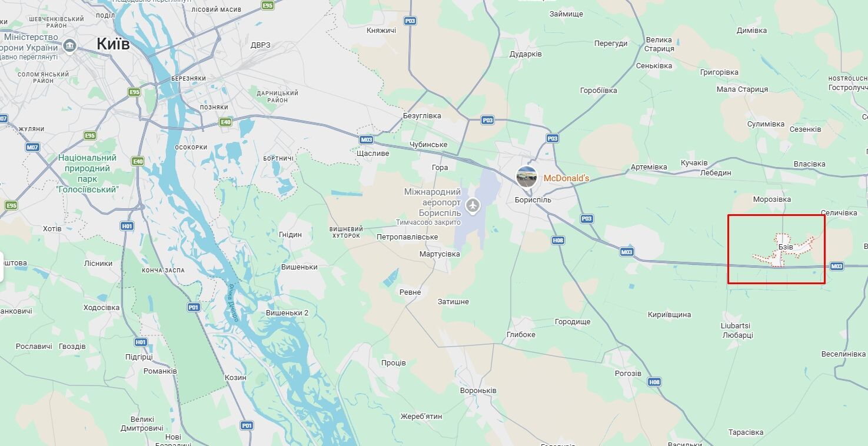Click the McDonald's photo pin in Бориспіль

coord(526,177)
